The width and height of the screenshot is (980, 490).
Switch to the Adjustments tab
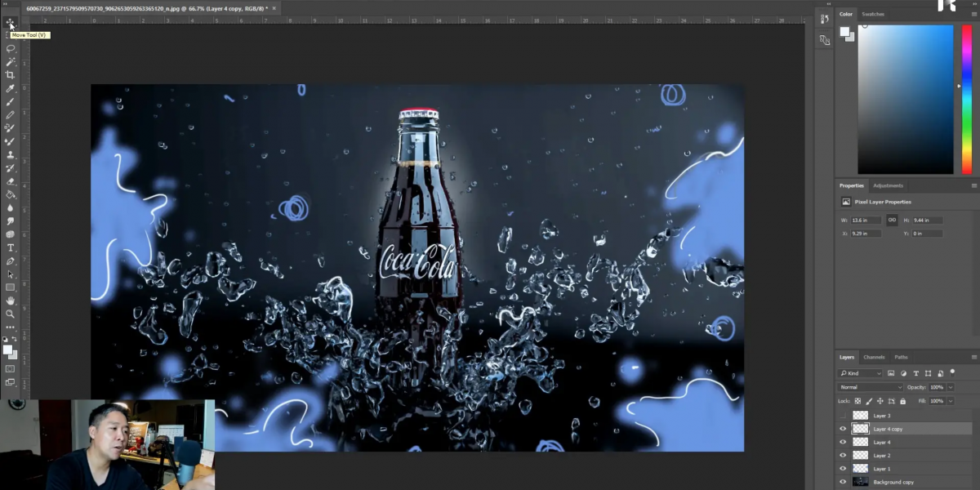tap(888, 185)
